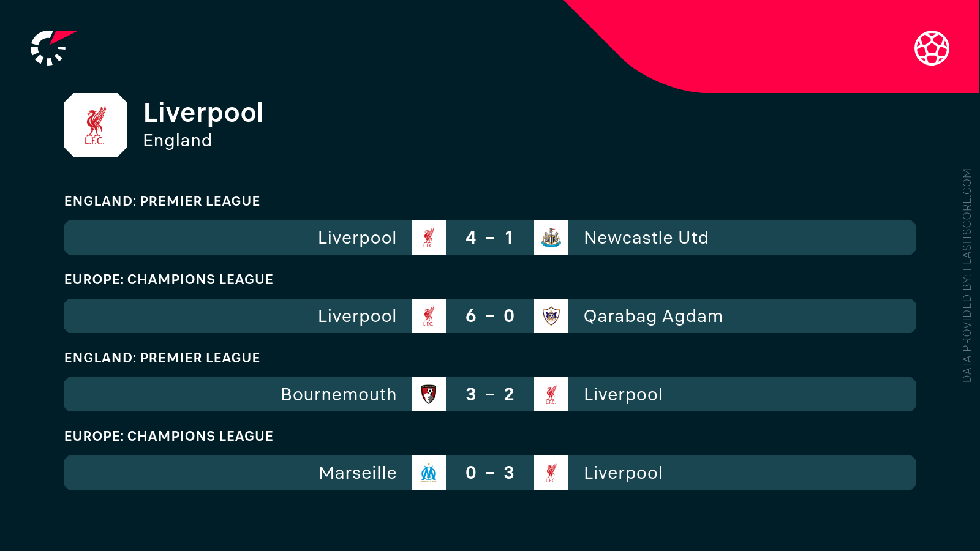
Task: Click the Bournemouth team name
Action: coord(339,394)
